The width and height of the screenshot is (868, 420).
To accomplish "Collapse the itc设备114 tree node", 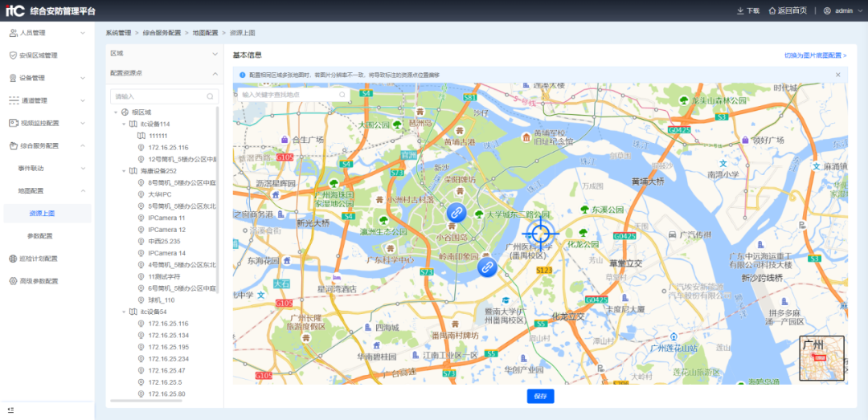I will [x=124, y=124].
